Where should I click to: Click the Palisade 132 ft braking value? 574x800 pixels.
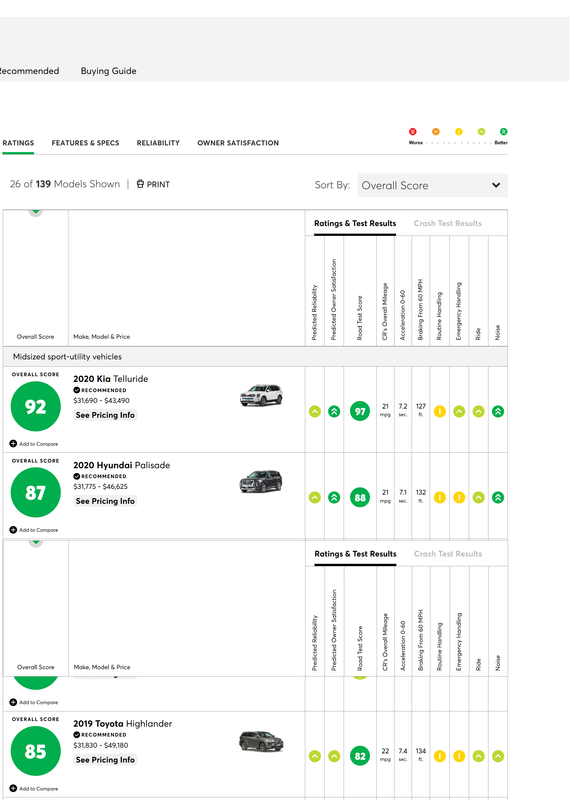pos(420,496)
